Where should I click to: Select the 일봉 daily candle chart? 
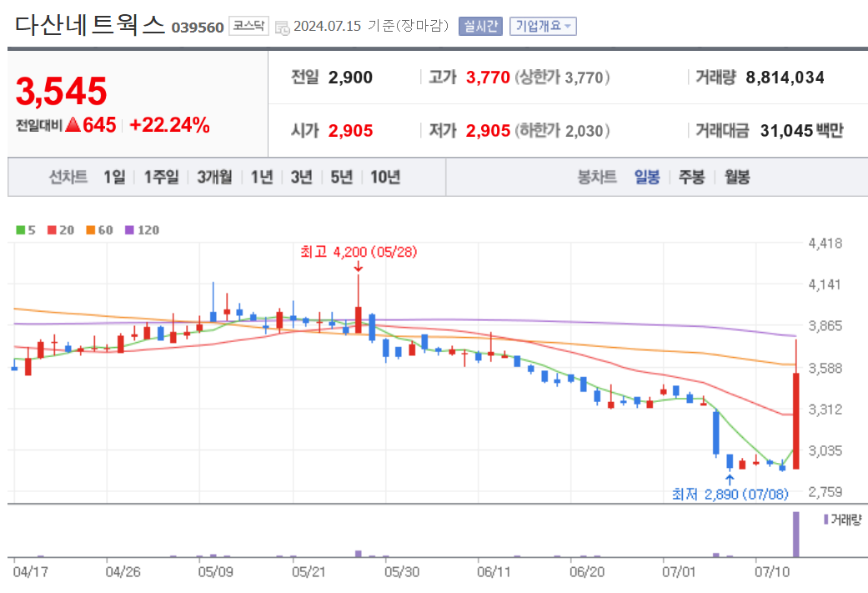(647, 177)
